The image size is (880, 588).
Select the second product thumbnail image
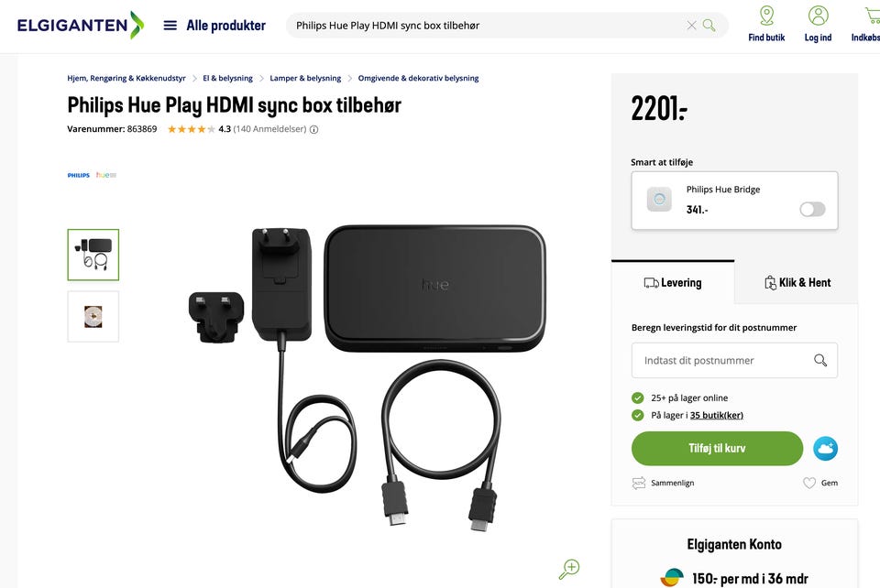tap(93, 317)
